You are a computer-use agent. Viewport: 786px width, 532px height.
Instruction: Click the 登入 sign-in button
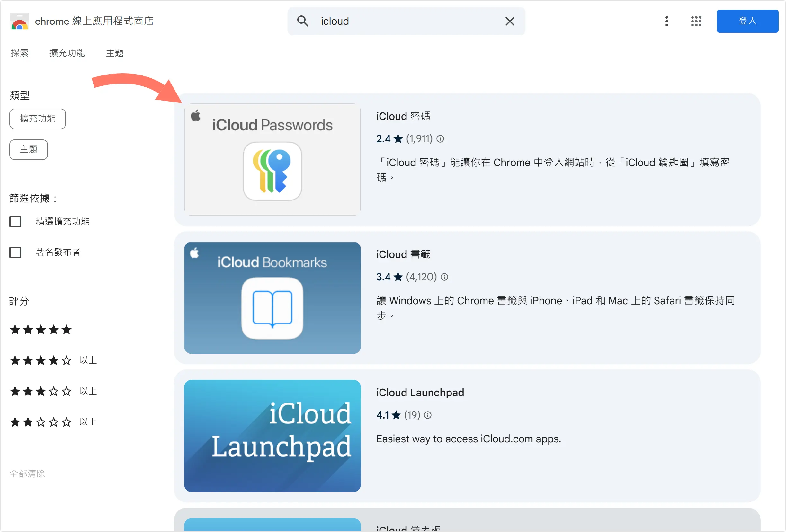(x=747, y=21)
